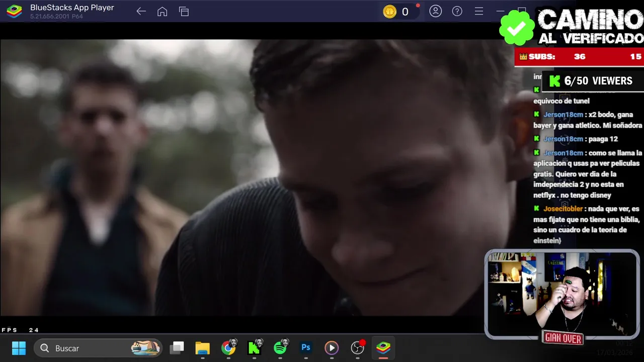Click the 'equivoco de tunel' chat text
The height and width of the screenshot is (362, 644).
pyautogui.click(x=561, y=101)
